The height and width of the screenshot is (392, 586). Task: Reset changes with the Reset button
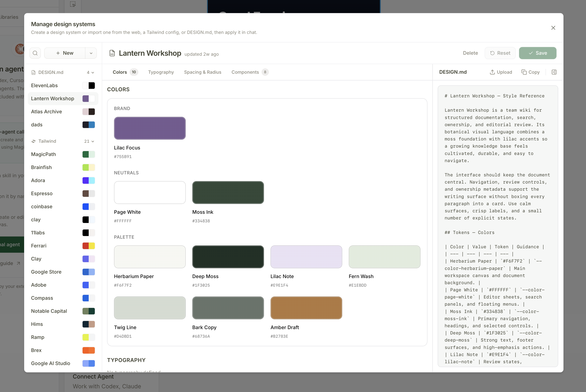[x=500, y=53]
